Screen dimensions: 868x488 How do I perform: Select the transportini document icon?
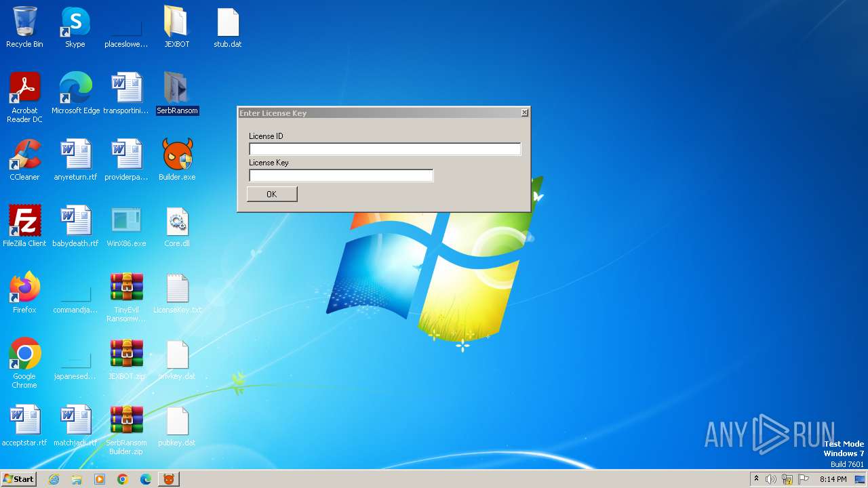pyautogui.click(x=126, y=94)
